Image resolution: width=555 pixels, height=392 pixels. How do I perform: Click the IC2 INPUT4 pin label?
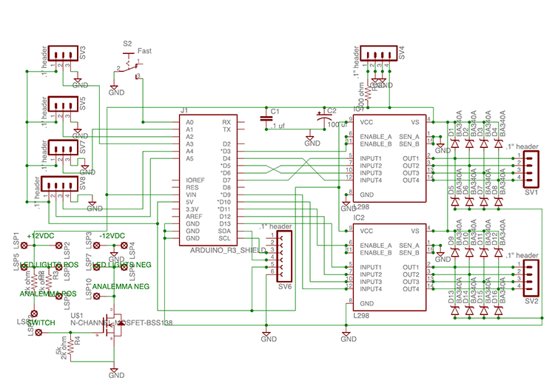371,289
